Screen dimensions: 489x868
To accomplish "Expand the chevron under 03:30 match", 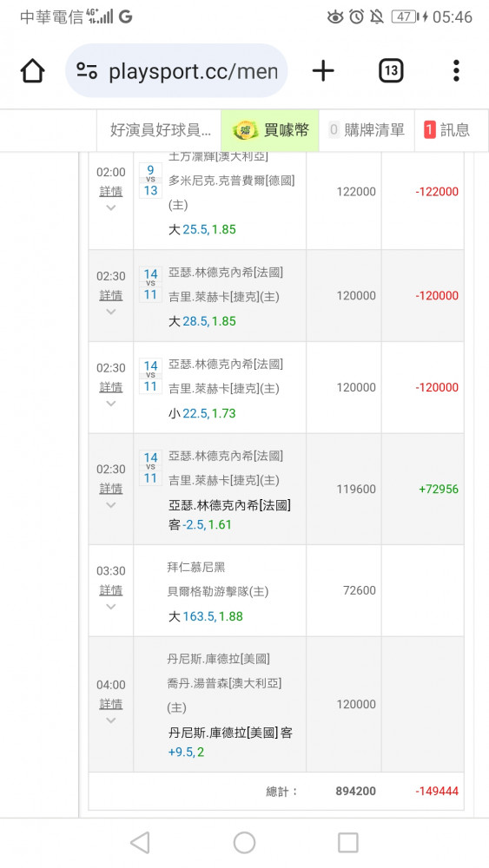I will pyautogui.click(x=111, y=607).
